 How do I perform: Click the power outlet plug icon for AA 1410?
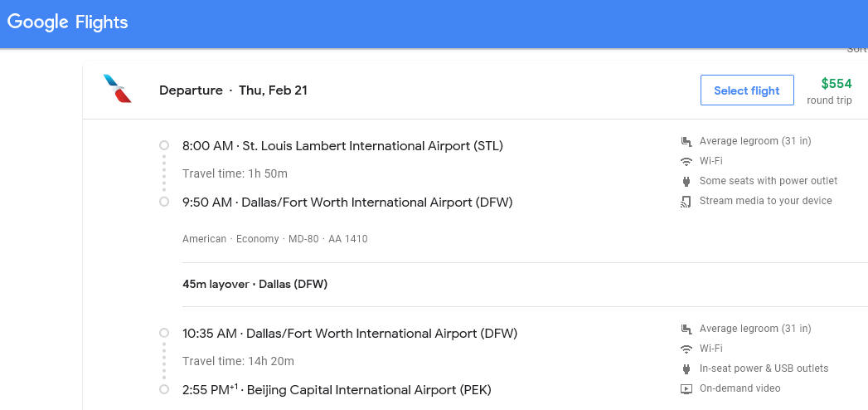(x=686, y=181)
